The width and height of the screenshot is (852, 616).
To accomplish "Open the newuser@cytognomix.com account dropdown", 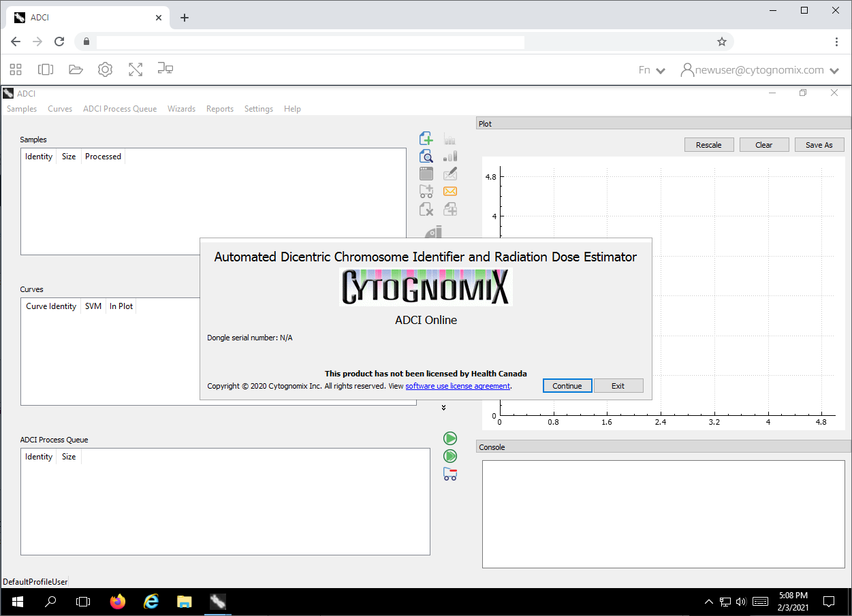I will [x=760, y=70].
